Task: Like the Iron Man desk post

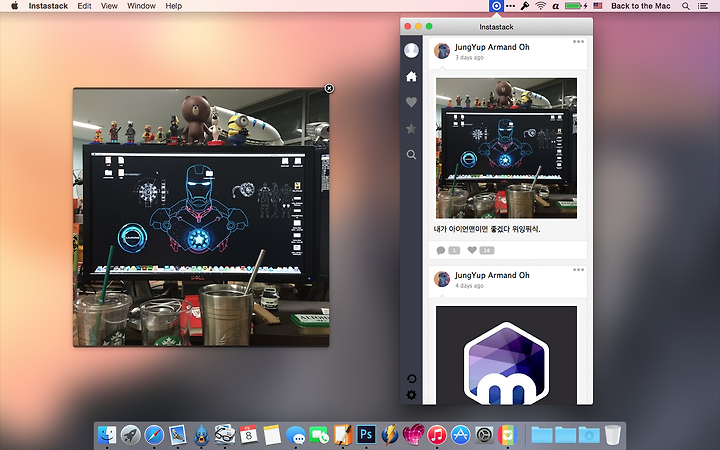Action: (x=472, y=250)
